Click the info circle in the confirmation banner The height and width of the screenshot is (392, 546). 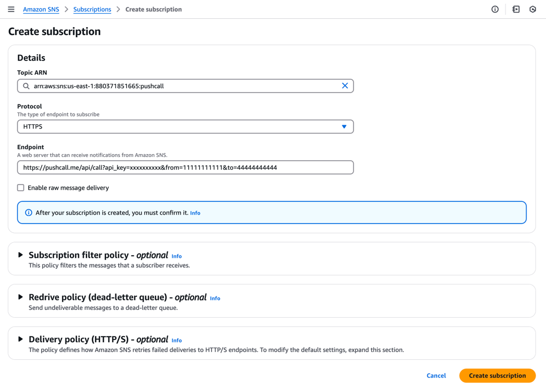click(28, 212)
